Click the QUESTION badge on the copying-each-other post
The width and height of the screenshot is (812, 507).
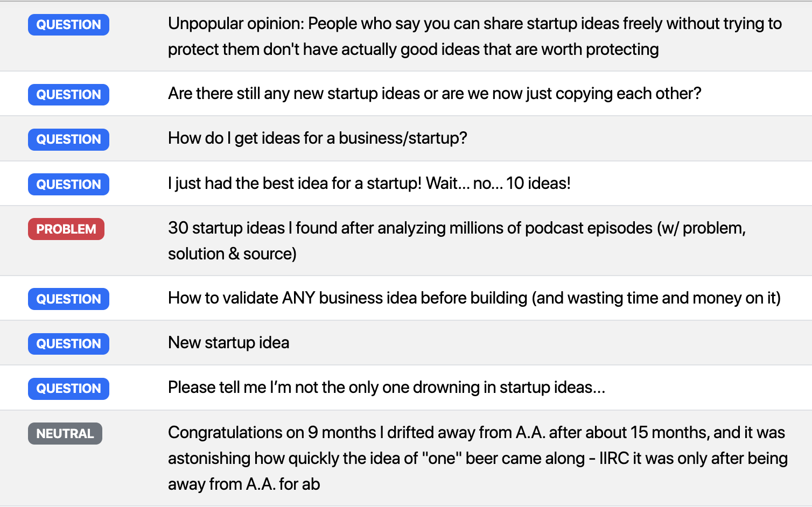pyautogui.click(x=68, y=94)
